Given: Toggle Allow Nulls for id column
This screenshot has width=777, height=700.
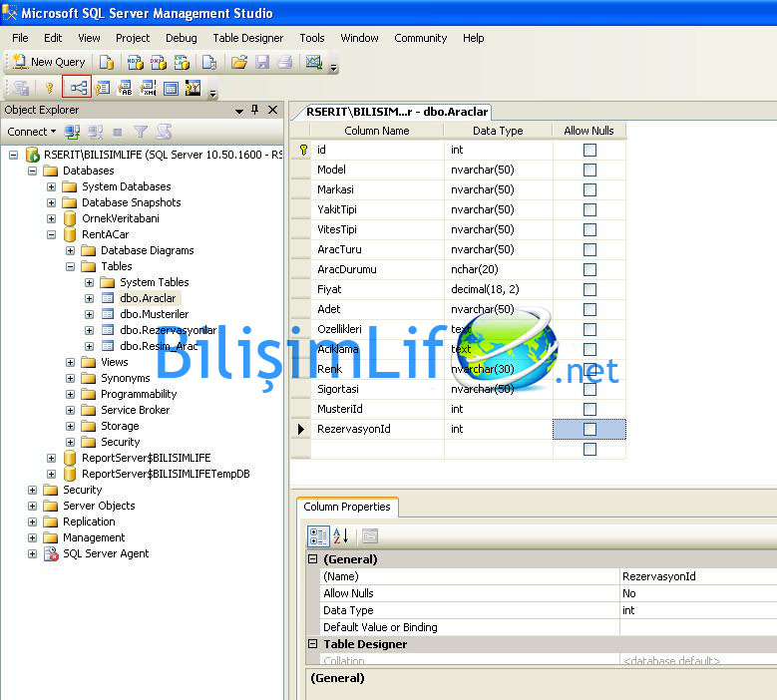Looking at the screenshot, I should tap(589, 150).
